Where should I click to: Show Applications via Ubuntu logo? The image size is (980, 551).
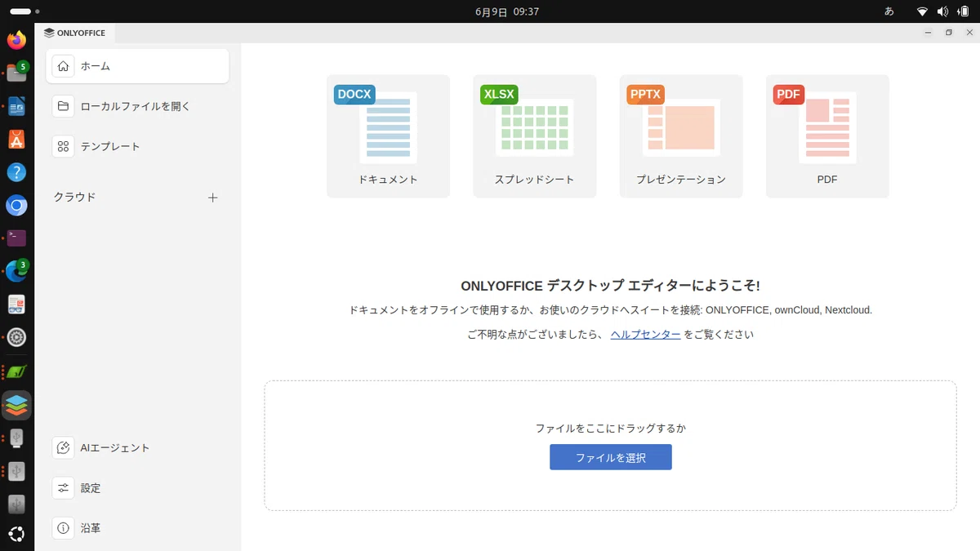click(x=16, y=535)
